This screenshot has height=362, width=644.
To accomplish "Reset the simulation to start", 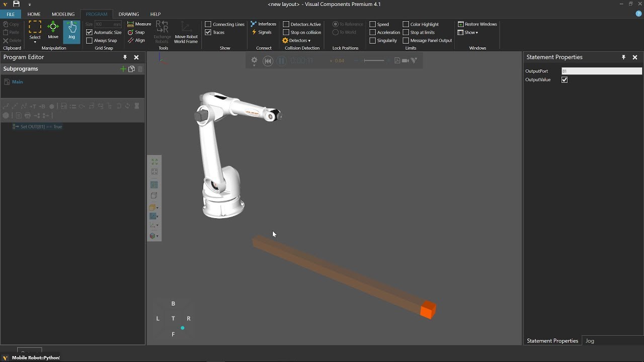I will [x=268, y=61].
